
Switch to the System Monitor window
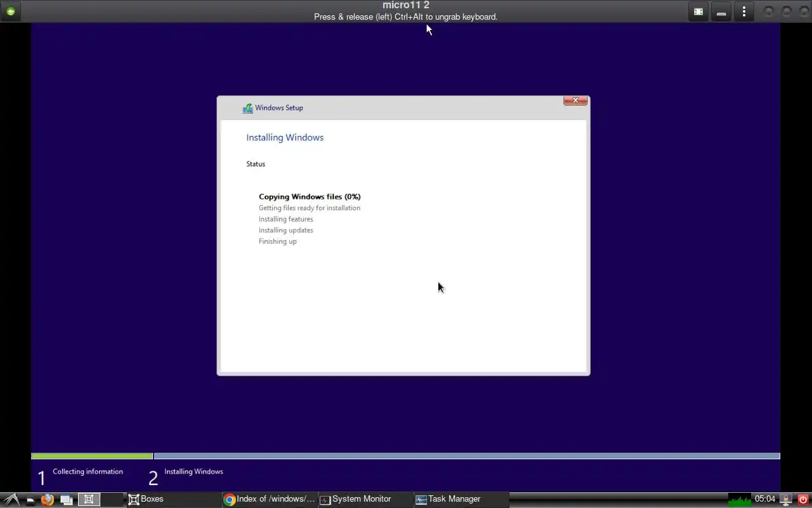click(x=365, y=499)
